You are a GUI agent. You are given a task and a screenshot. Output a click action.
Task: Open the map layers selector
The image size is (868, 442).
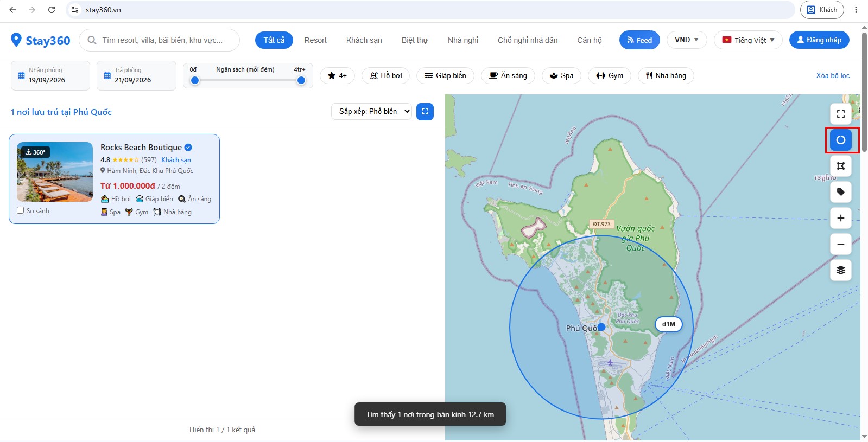pyautogui.click(x=841, y=270)
